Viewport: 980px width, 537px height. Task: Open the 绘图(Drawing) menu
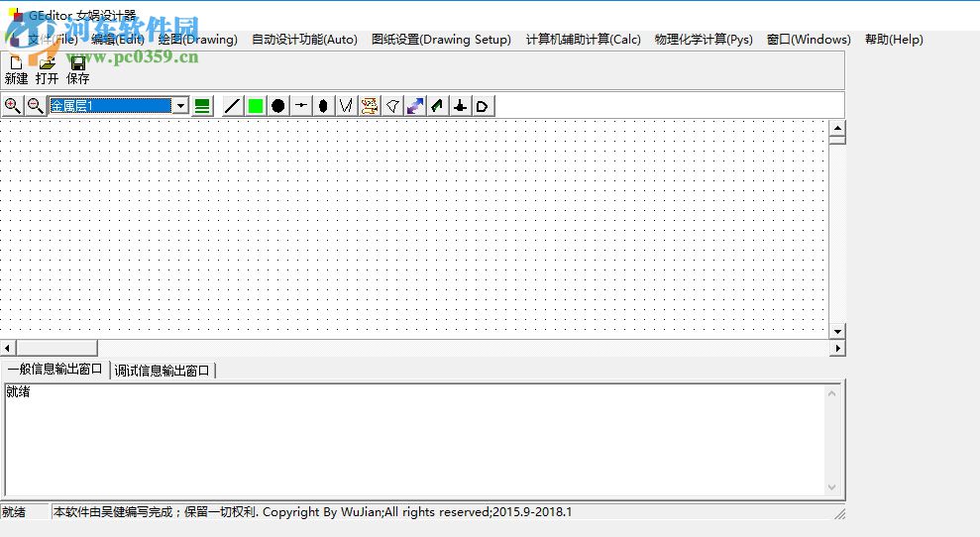tap(197, 40)
